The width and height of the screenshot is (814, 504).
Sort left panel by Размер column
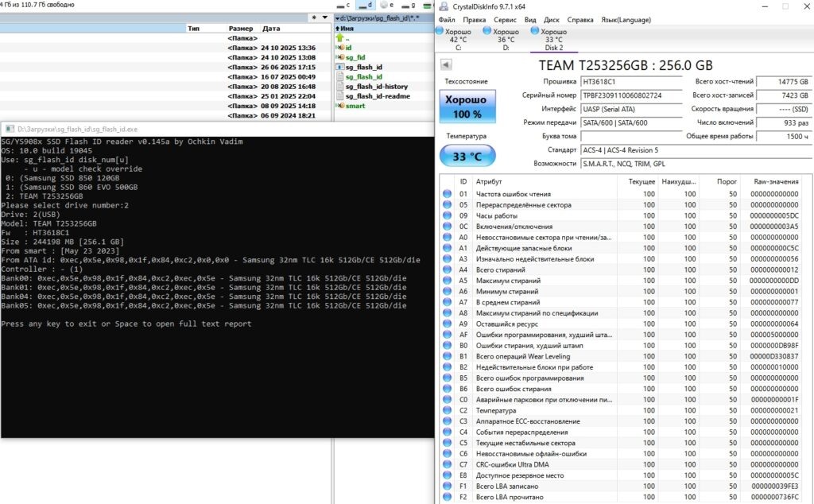pos(240,28)
